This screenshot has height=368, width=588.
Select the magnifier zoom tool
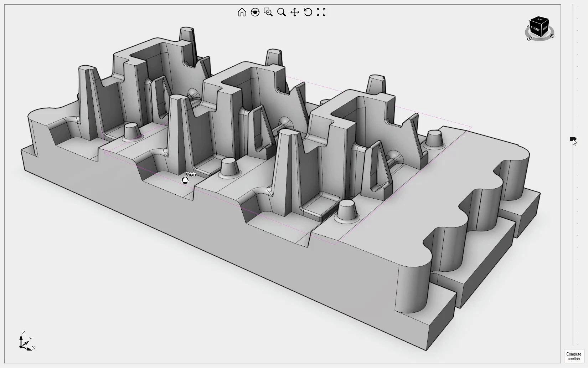[282, 12]
